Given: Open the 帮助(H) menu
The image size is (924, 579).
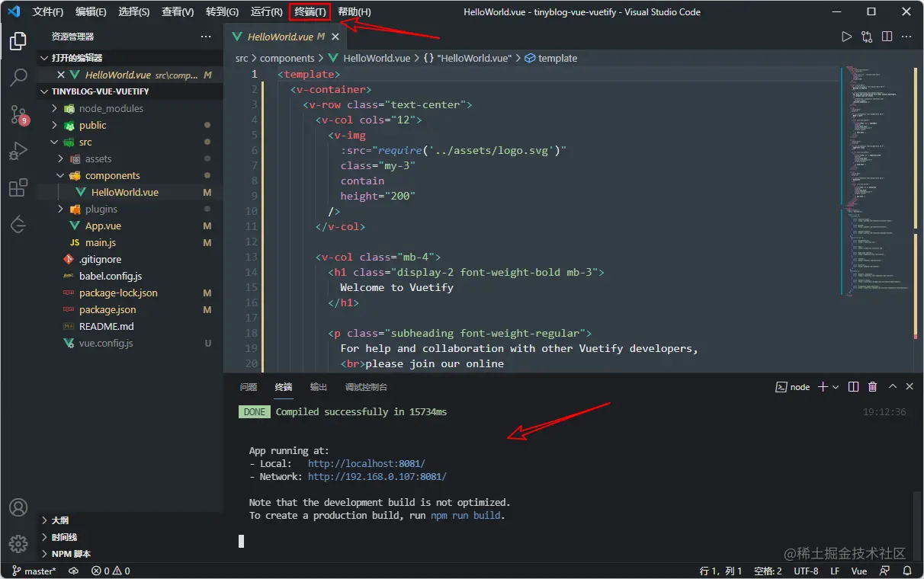Looking at the screenshot, I should coord(354,11).
